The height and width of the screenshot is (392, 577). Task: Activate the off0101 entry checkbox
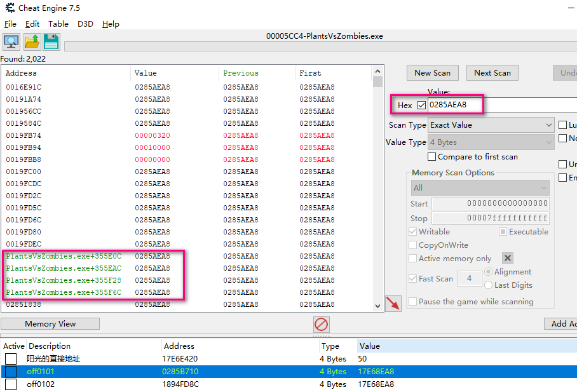11,372
